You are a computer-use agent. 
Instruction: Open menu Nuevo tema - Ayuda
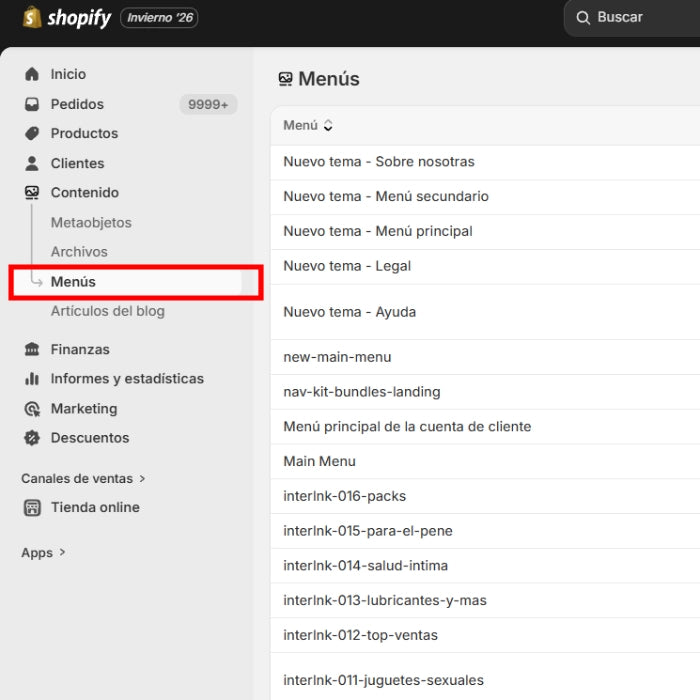485,312
